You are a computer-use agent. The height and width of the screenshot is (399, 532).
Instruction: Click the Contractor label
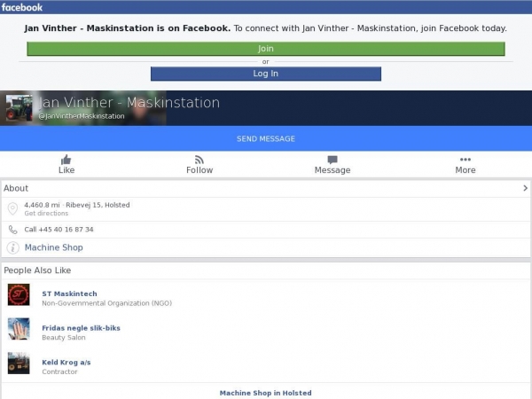tap(59, 372)
